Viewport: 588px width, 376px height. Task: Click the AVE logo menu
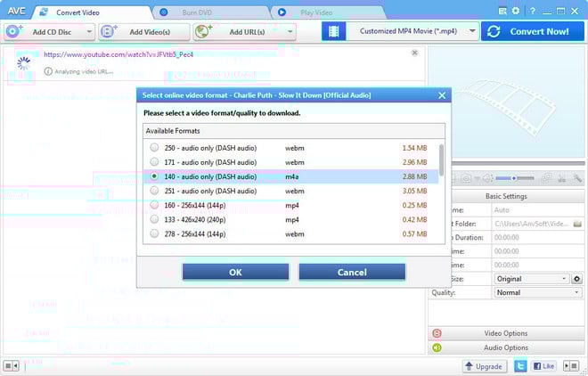tap(17, 12)
